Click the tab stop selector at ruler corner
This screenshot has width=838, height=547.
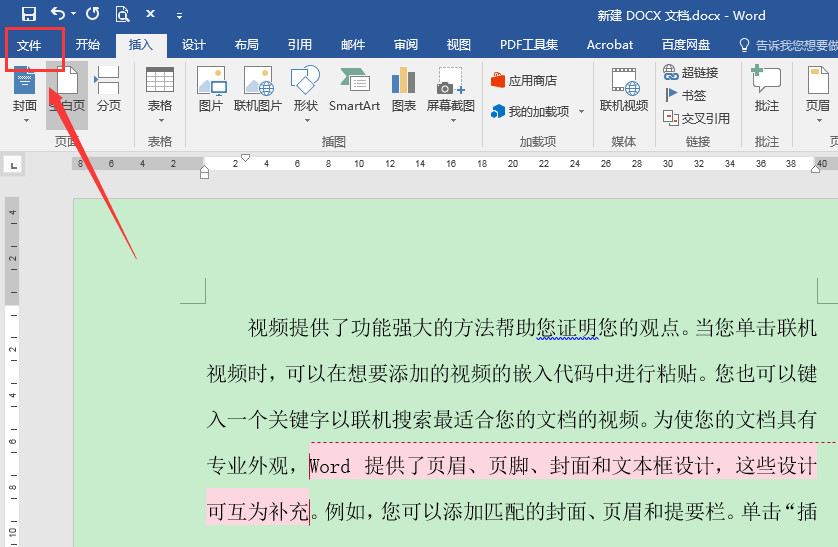click(x=14, y=165)
